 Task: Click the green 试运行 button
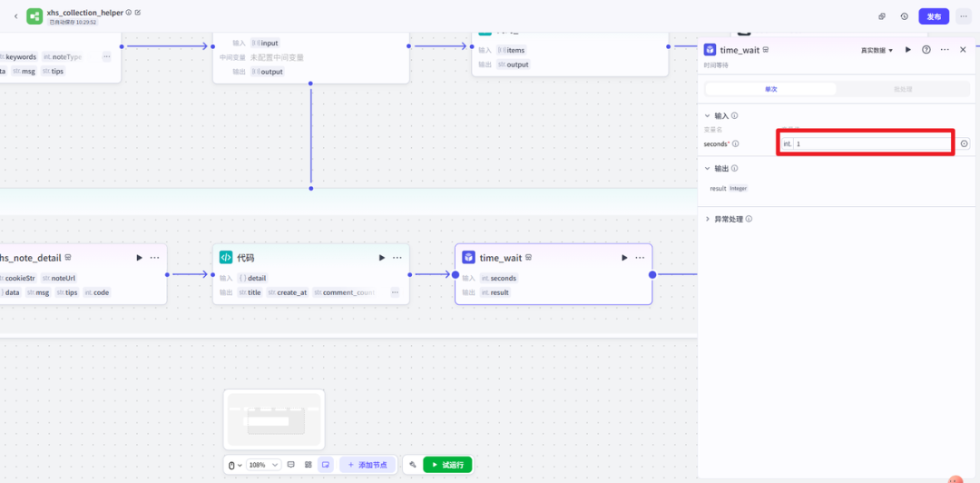(447, 465)
